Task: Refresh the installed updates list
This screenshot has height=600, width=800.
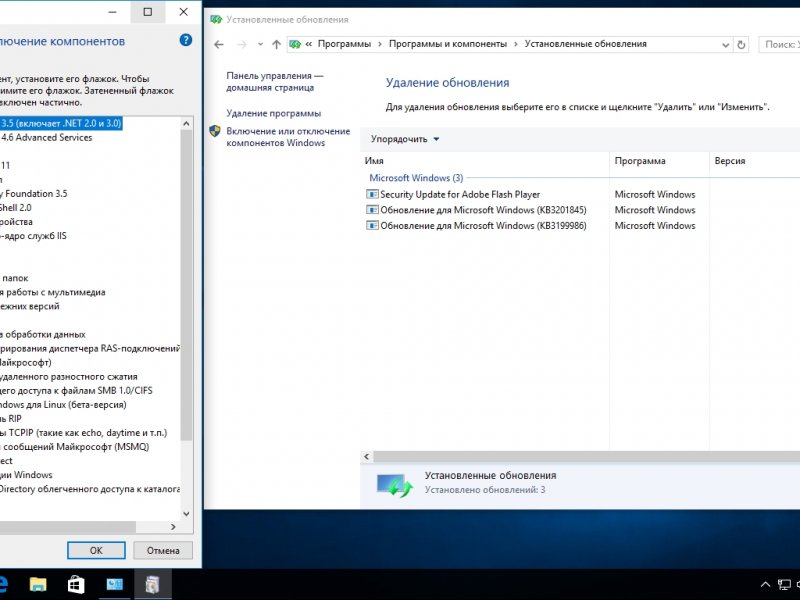Action: (x=741, y=45)
